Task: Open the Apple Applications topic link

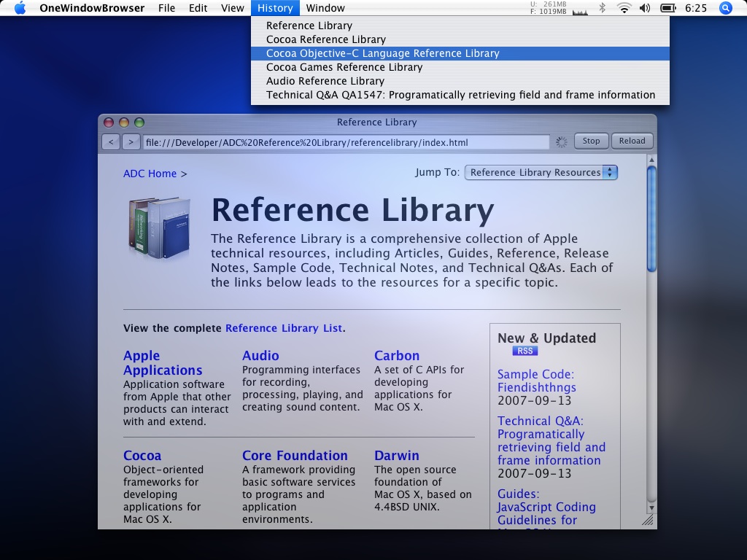Action: 163,363
